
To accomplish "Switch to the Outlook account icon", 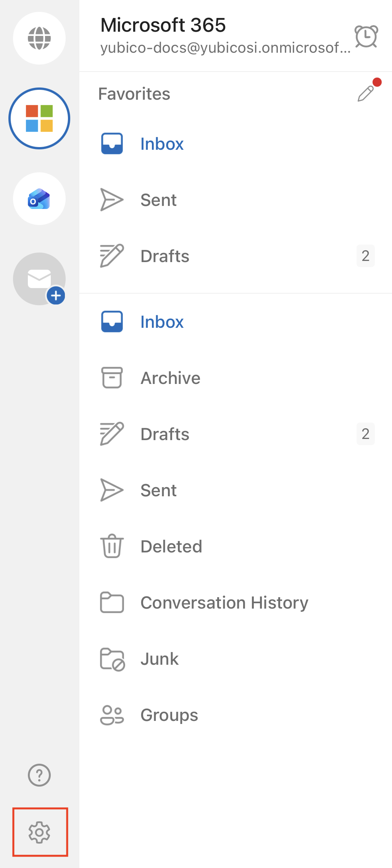I will [39, 199].
